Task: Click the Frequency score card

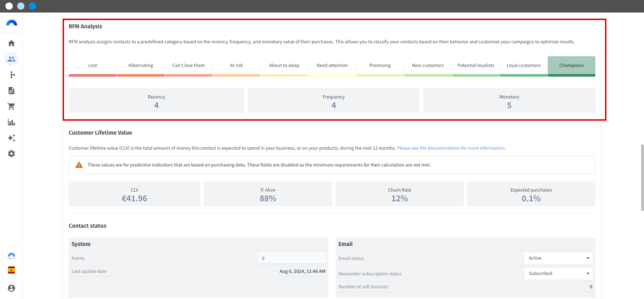Action: 334,101
